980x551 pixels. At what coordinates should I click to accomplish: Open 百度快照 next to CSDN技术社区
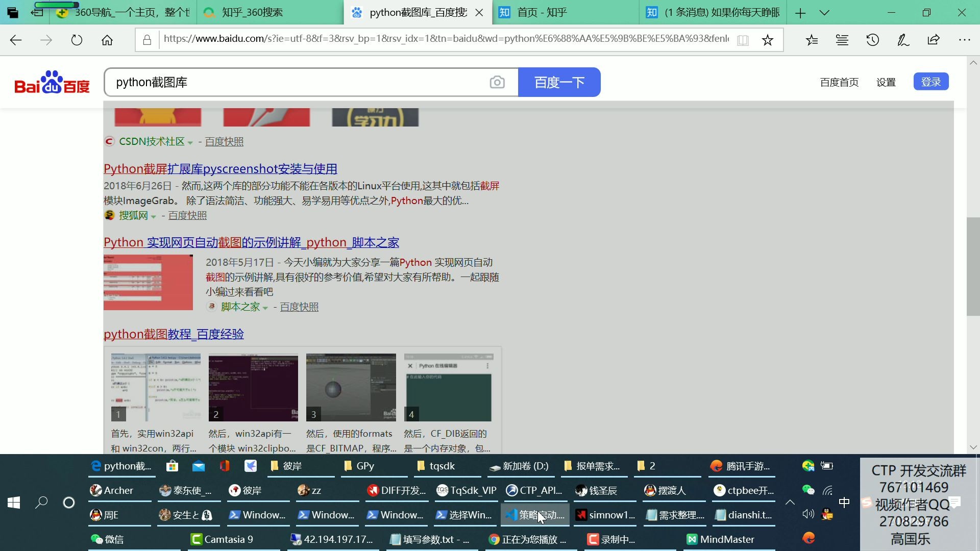tap(224, 142)
